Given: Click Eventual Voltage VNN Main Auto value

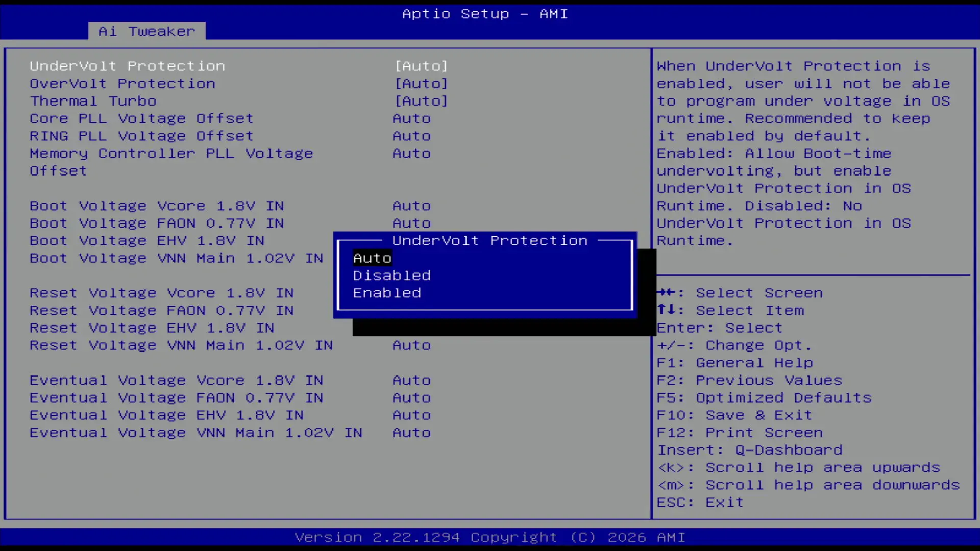Looking at the screenshot, I should tap(411, 433).
